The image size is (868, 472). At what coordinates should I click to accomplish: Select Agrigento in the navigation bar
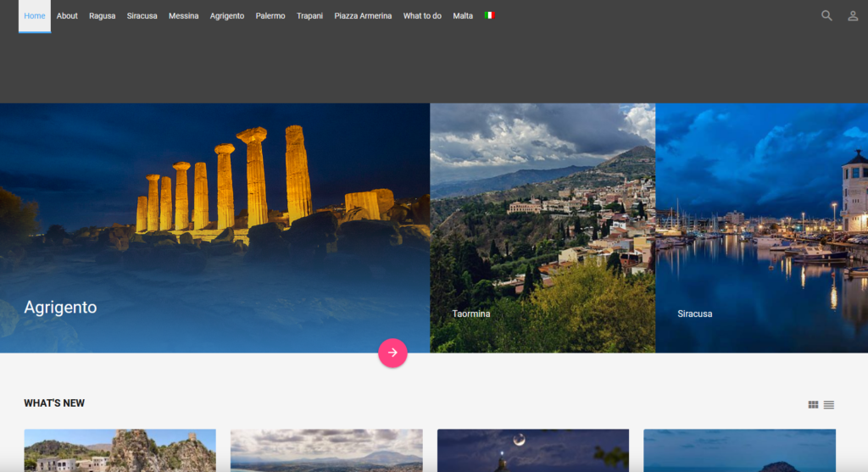point(227,16)
